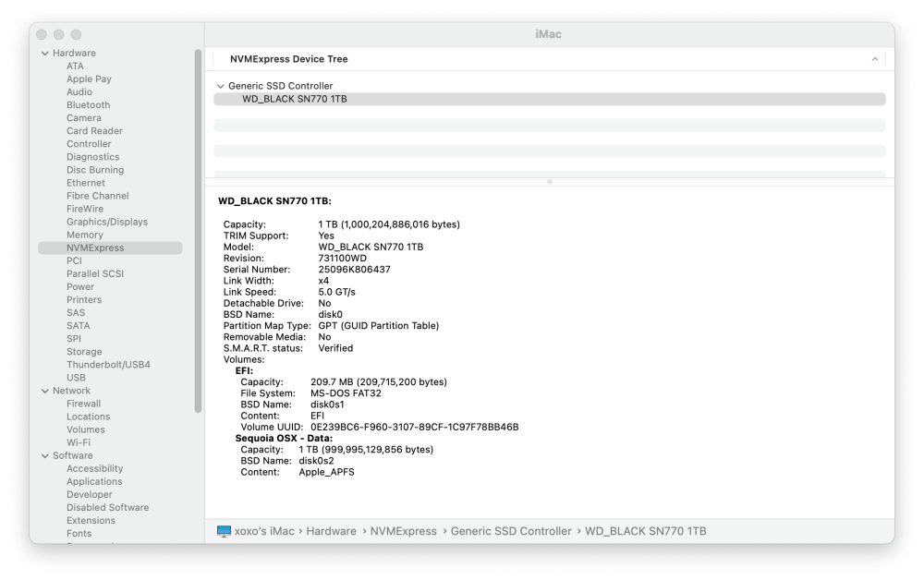Viewport: 924px width, 580px height.
Task: Select Bluetooth in the sidebar
Action: pos(89,104)
